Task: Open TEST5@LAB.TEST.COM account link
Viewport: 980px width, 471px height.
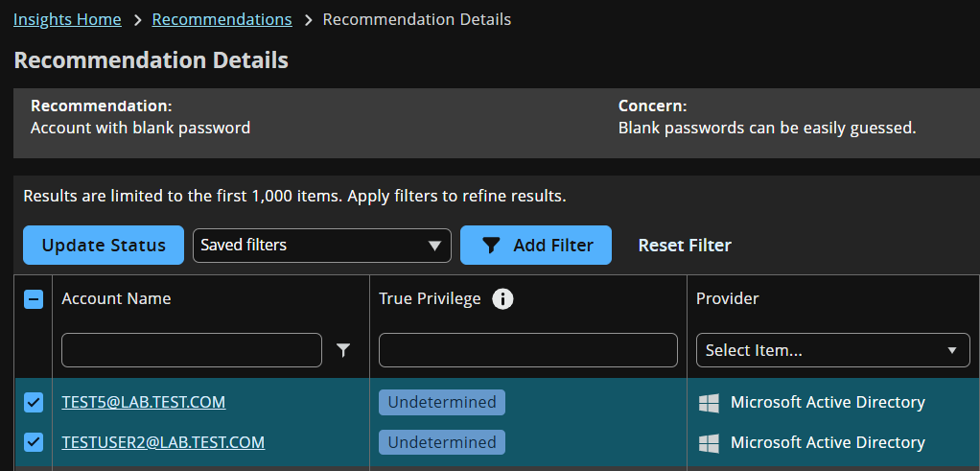Action: (x=144, y=402)
